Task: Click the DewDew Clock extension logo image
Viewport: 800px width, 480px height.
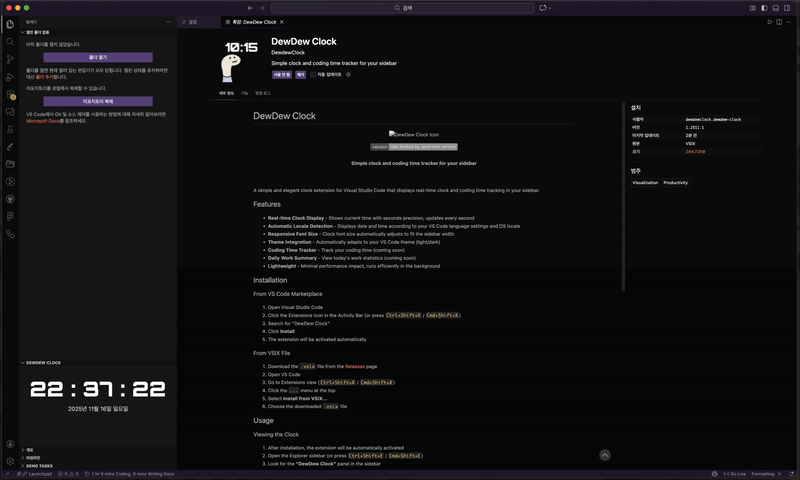Action: click(240, 61)
